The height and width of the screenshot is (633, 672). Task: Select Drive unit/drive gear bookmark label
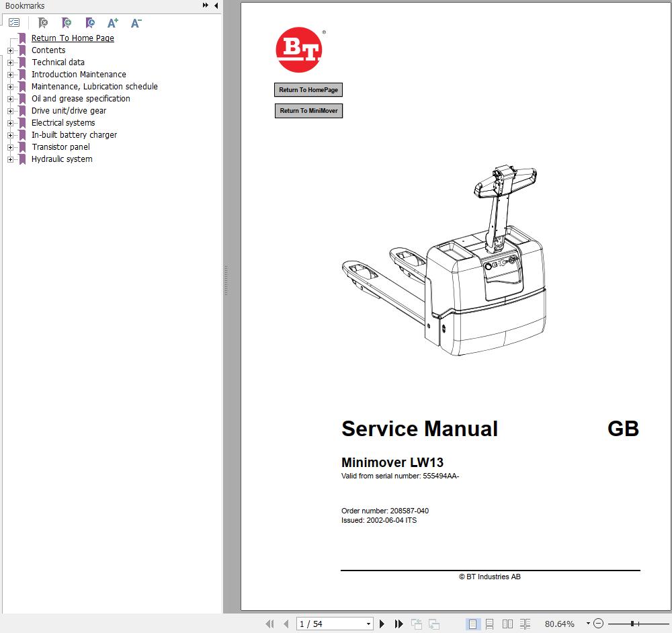[69, 111]
